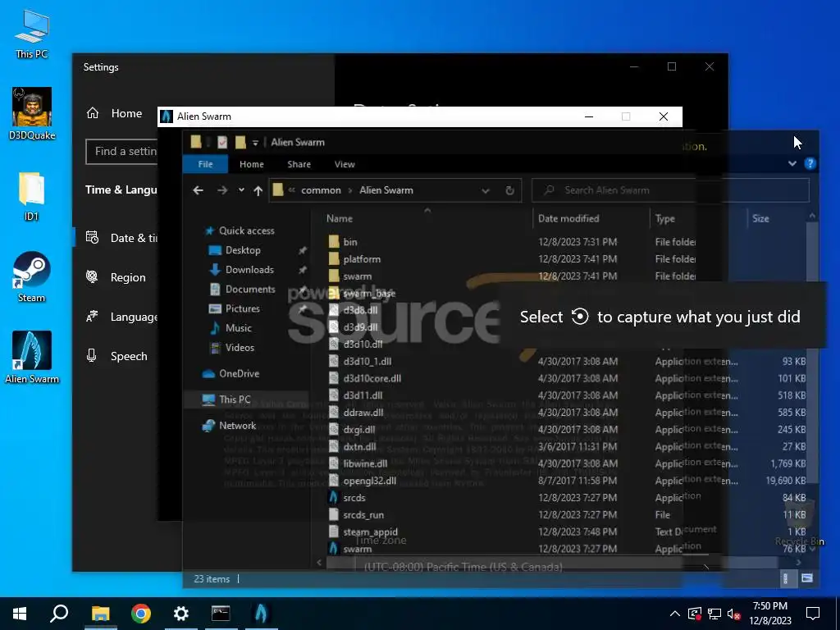Screen dimensions: 840x630
Task: Open Google Chrome from taskbar
Action: coord(140,614)
